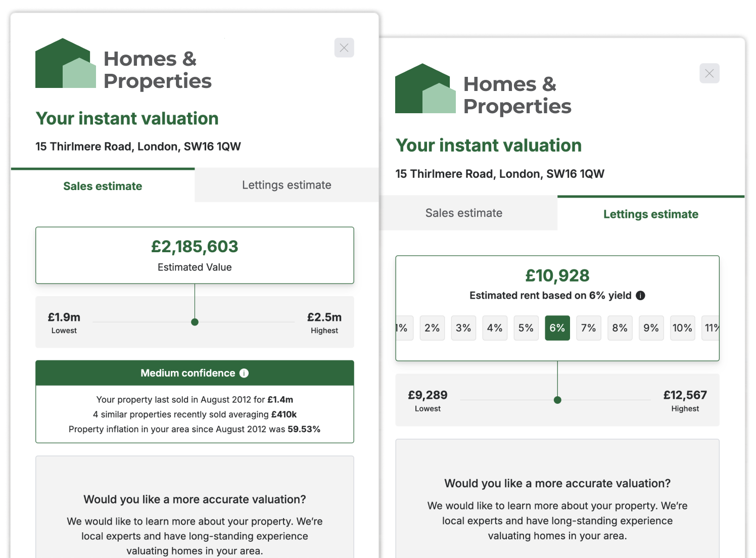Click the Medium confidence info icon
756x558 pixels.
tap(244, 373)
